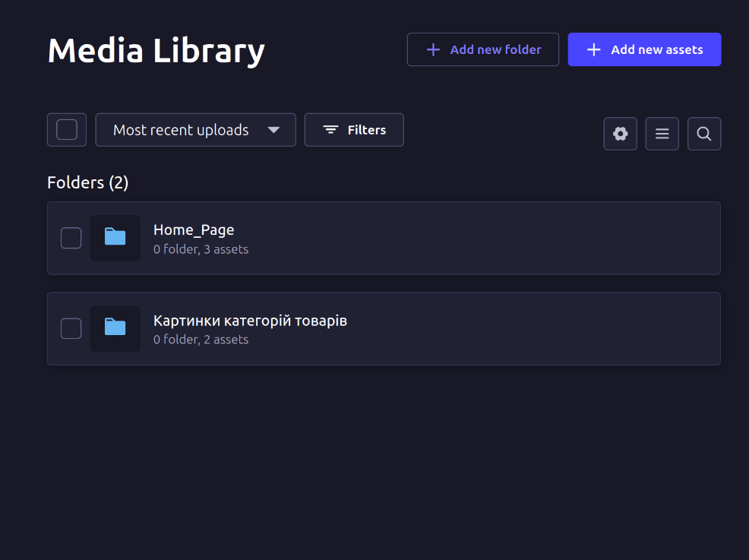Tick the select-all checkbox above the folders
Image resolution: width=749 pixels, height=560 pixels.
(67, 130)
